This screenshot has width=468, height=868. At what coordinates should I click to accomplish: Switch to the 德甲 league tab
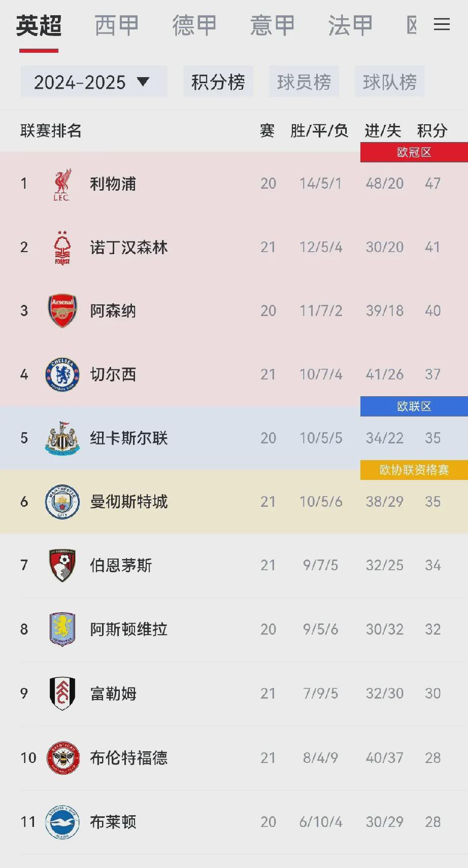point(194,25)
